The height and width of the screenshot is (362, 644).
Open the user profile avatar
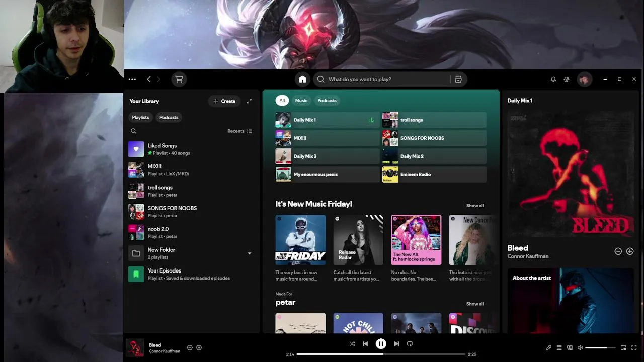[584, 79]
